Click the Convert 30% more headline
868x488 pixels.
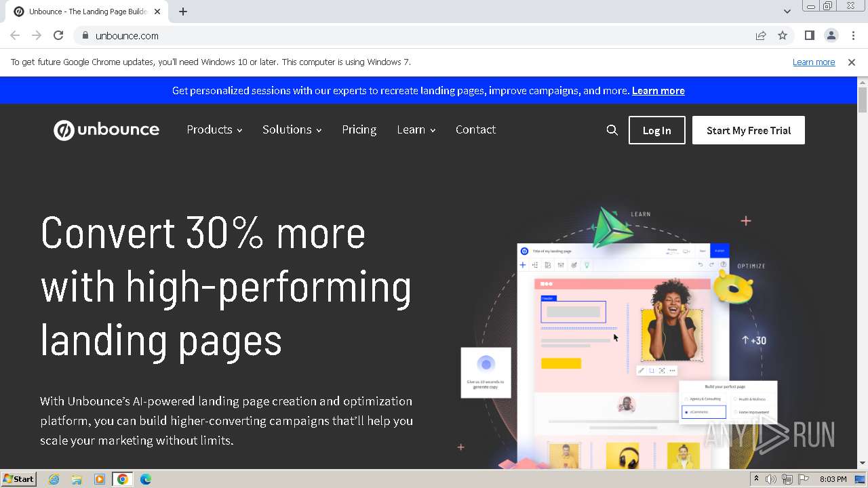pyautogui.click(x=226, y=286)
